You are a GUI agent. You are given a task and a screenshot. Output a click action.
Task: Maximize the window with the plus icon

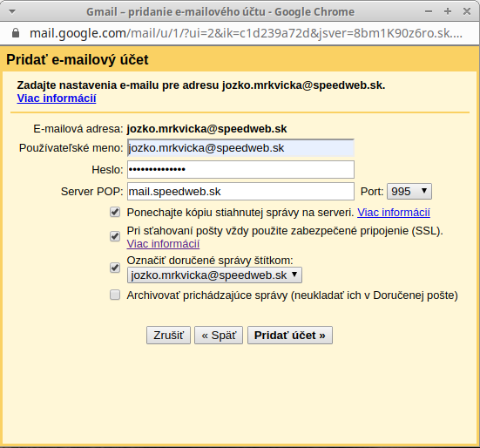(448, 11)
